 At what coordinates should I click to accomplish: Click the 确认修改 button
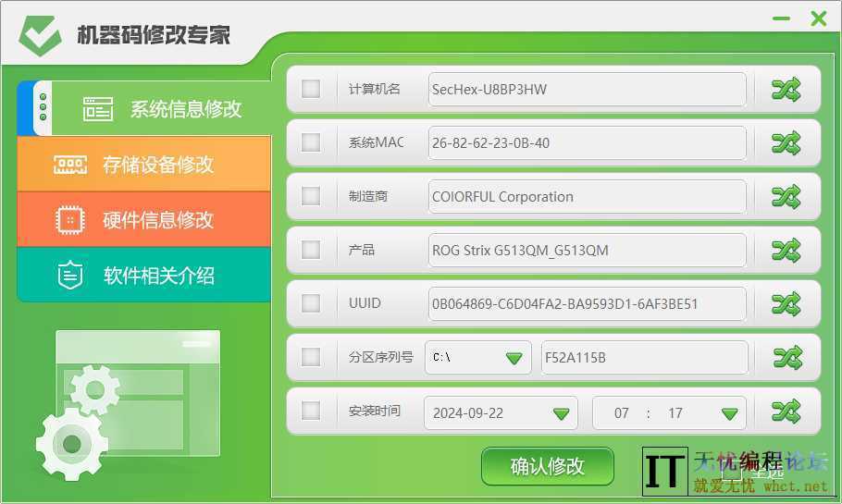[547, 466]
